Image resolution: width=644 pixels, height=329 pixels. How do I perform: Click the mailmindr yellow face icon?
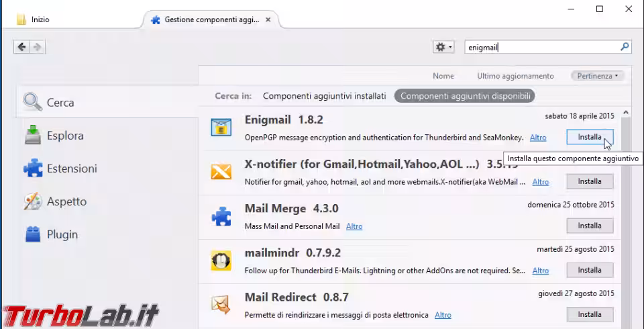click(221, 261)
